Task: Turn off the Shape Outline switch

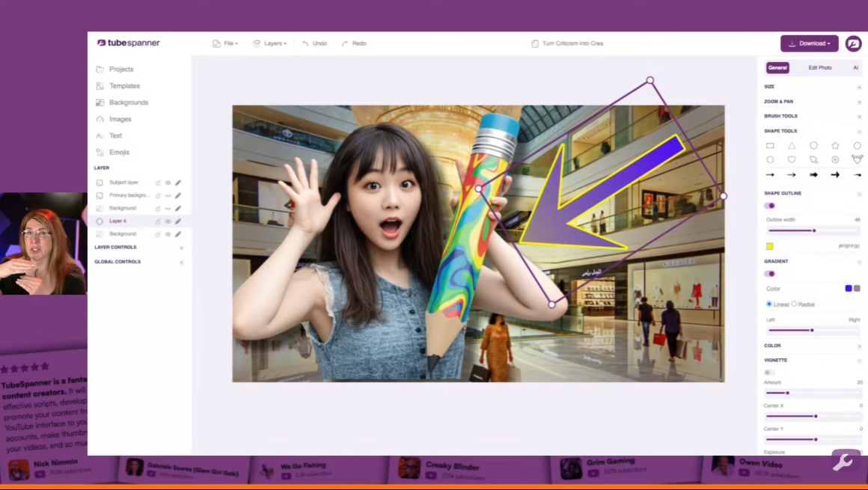Action: [769, 206]
